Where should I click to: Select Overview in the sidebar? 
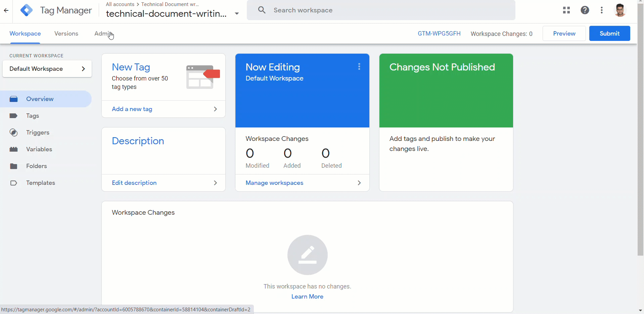tap(46, 99)
